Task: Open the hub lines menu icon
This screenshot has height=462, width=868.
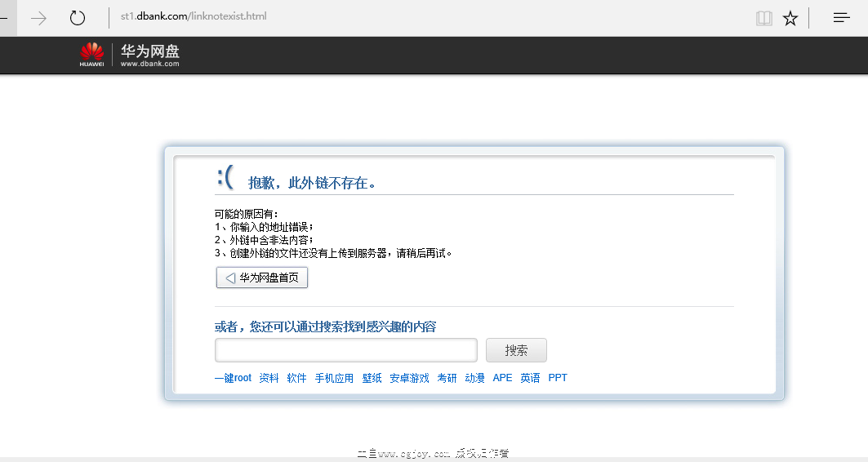Action: pyautogui.click(x=841, y=18)
